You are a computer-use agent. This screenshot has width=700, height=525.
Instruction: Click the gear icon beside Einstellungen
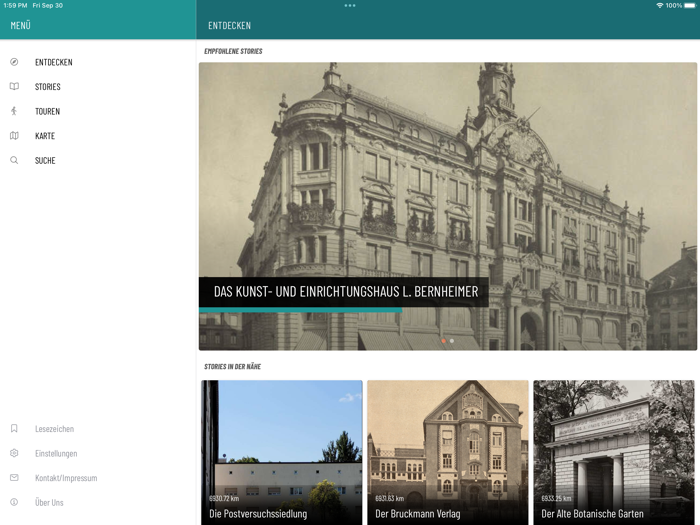point(14,453)
